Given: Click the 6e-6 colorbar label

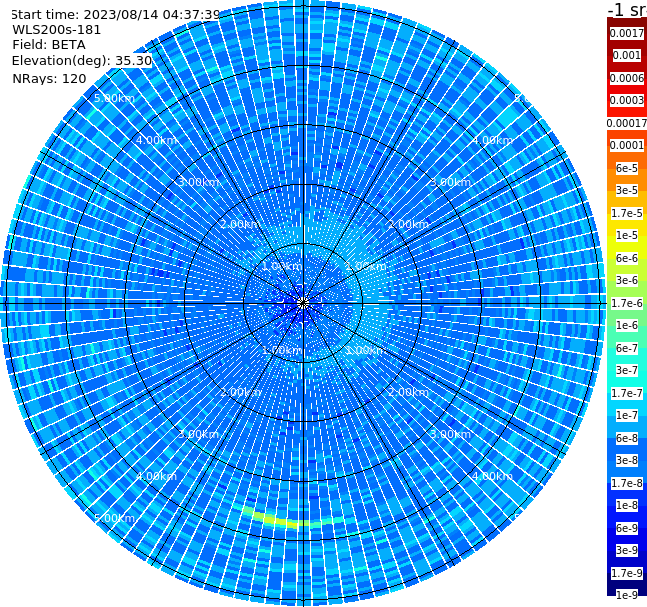Looking at the screenshot, I should click(x=627, y=258).
